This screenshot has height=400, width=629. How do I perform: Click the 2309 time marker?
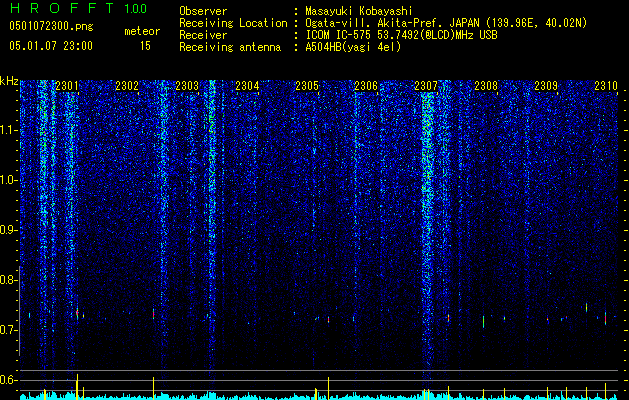coord(546,86)
